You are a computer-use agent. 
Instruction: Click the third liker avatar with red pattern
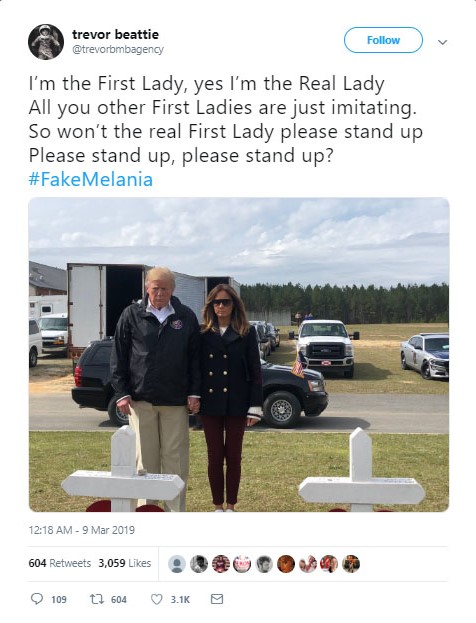pos(221,564)
